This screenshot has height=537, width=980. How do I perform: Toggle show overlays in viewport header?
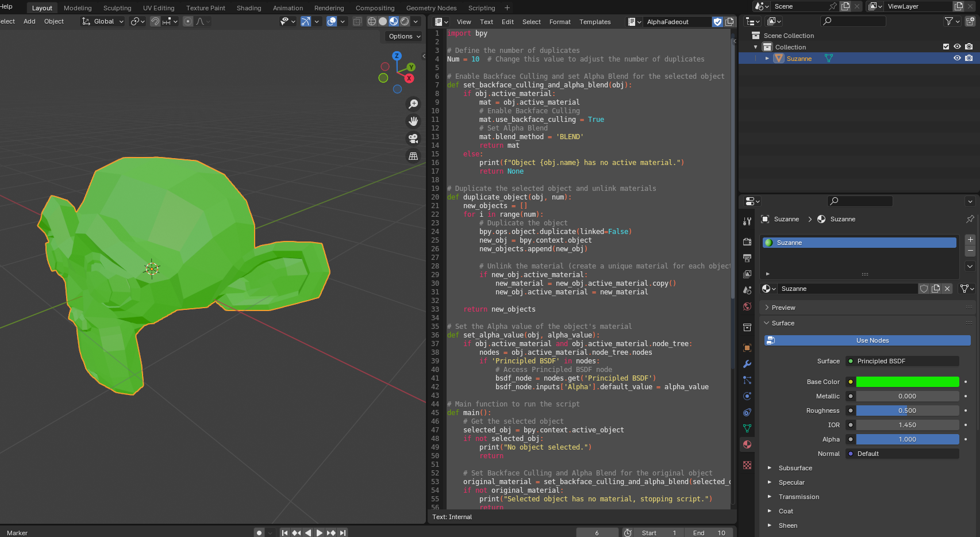(x=332, y=21)
